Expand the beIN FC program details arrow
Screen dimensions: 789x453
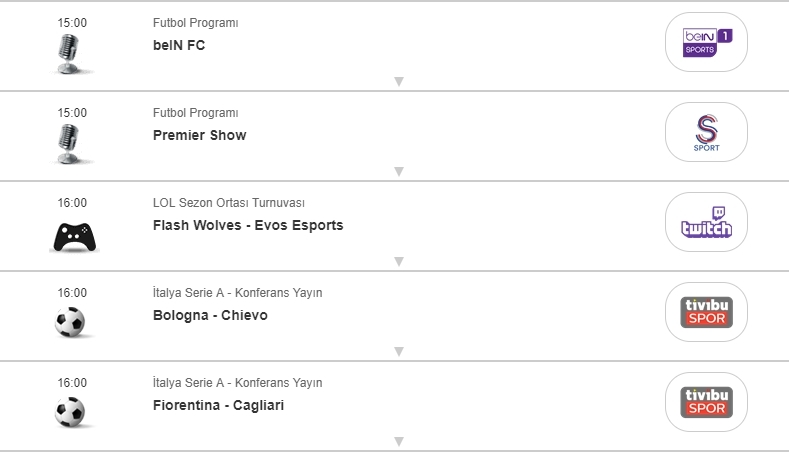click(x=398, y=81)
